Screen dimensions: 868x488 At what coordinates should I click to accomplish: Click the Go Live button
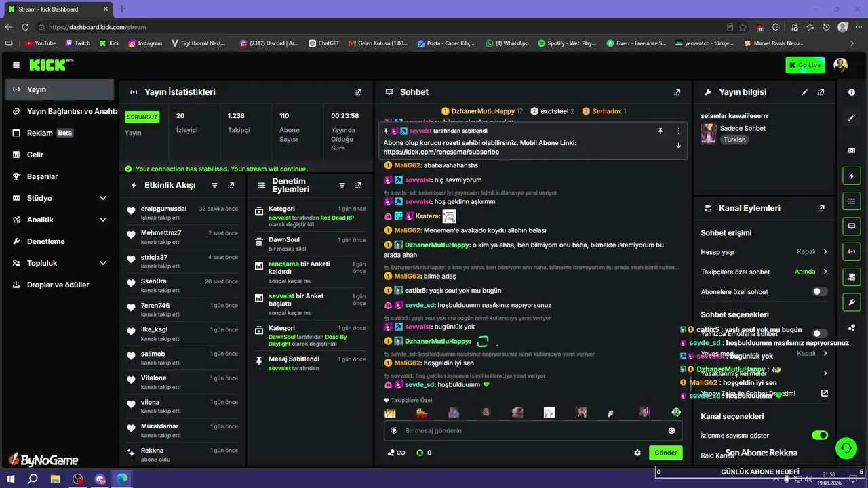click(x=805, y=65)
